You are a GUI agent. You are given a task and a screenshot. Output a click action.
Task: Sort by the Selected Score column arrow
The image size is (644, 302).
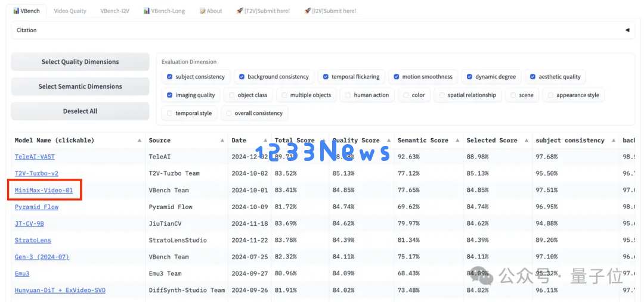(527, 141)
